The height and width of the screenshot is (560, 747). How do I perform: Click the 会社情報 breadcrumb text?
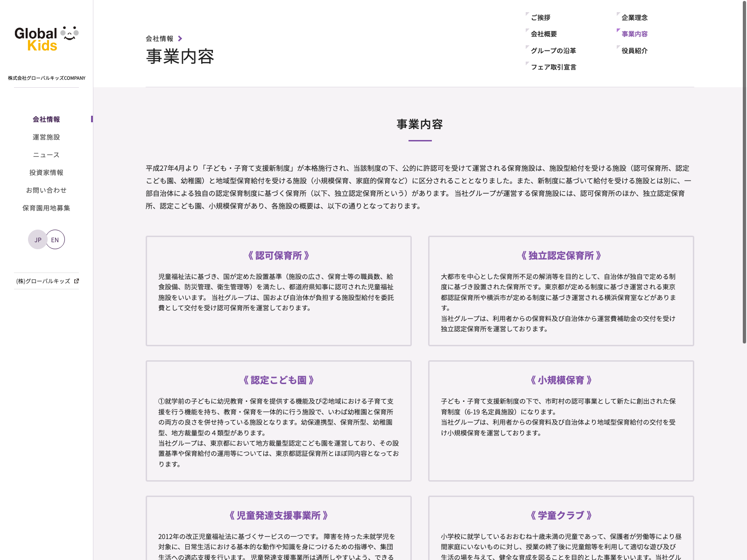click(x=159, y=39)
